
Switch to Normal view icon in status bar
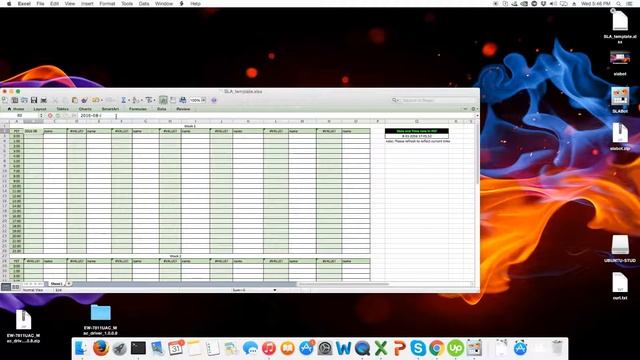pyautogui.click(x=6, y=287)
